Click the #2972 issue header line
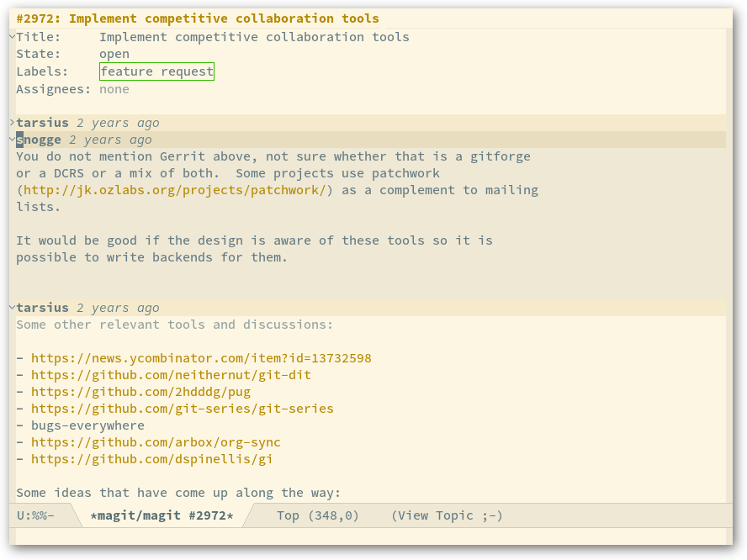 point(198,18)
